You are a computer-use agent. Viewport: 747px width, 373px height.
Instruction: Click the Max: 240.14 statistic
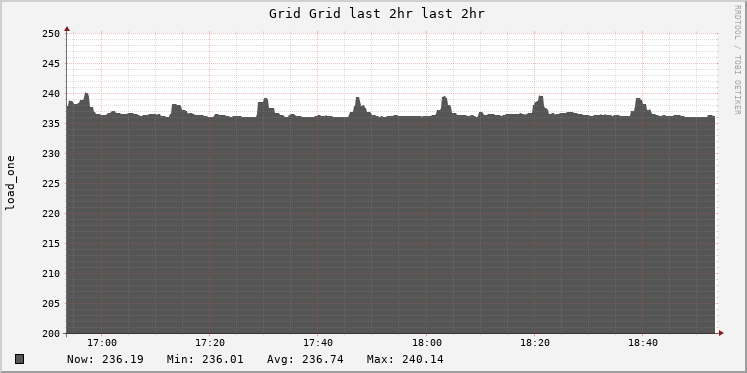pos(405,359)
